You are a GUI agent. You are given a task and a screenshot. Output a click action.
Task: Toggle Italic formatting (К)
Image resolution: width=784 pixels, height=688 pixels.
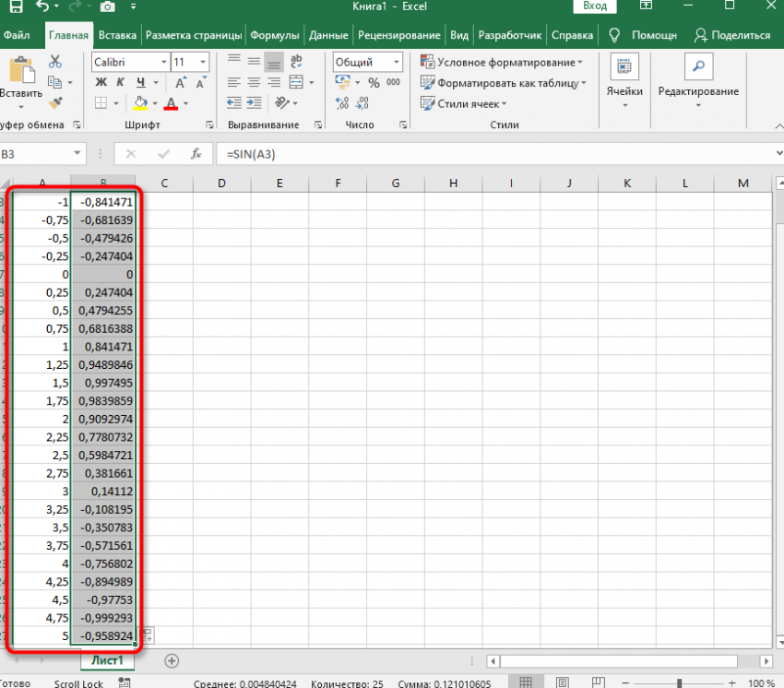click(121, 83)
